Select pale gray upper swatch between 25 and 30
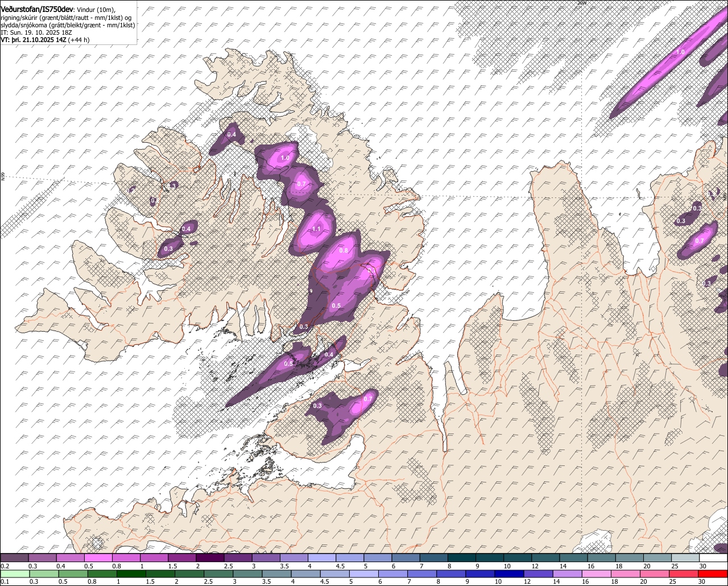The height and width of the screenshot is (586, 728). (x=685, y=558)
